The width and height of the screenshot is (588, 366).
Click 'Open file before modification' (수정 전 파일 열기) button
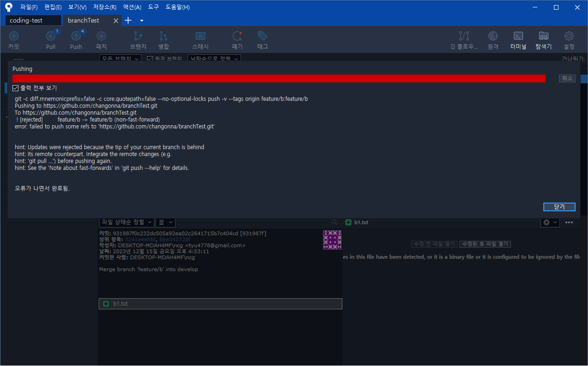tap(434, 244)
